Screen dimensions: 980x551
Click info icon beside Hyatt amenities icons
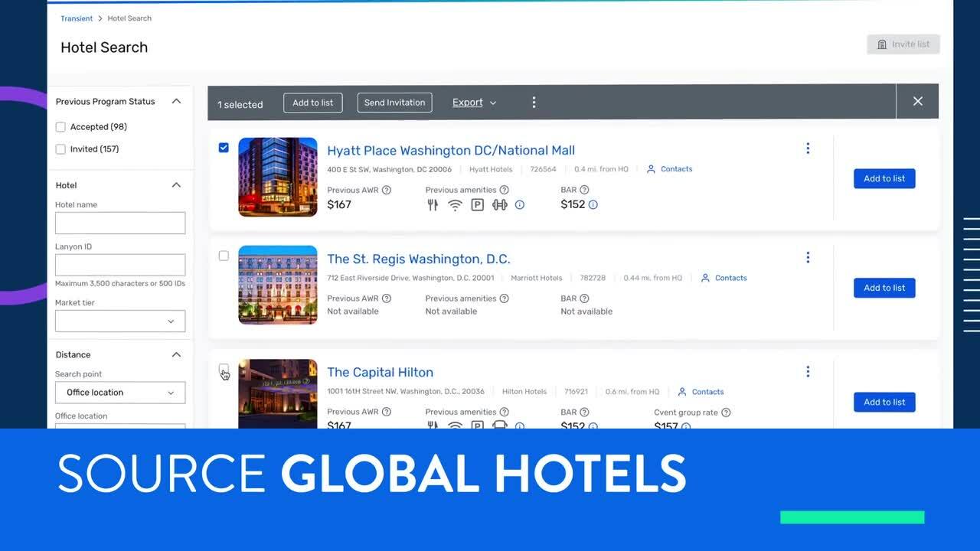click(520, 205)
